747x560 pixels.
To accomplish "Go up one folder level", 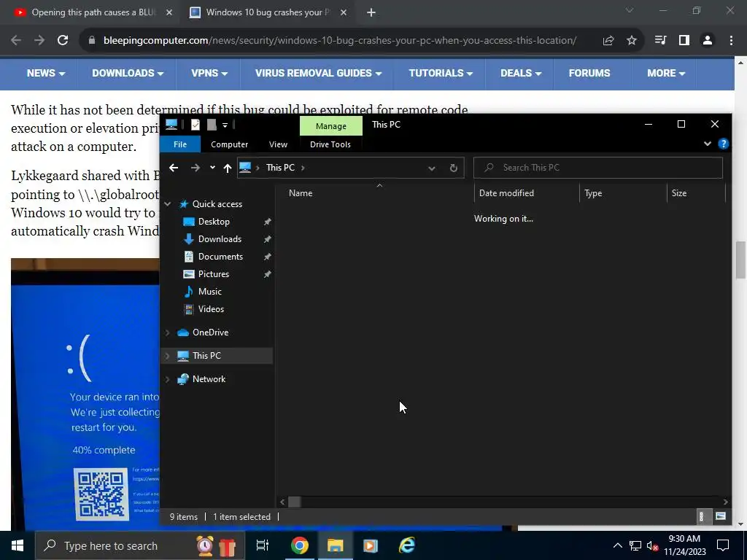I will (x=228, y=168).
